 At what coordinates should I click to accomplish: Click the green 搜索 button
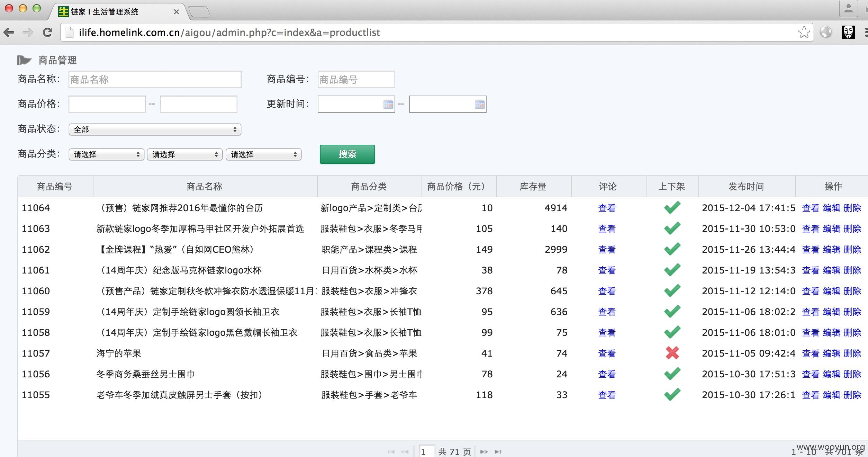pyautogui.click(x=347, y=154)
